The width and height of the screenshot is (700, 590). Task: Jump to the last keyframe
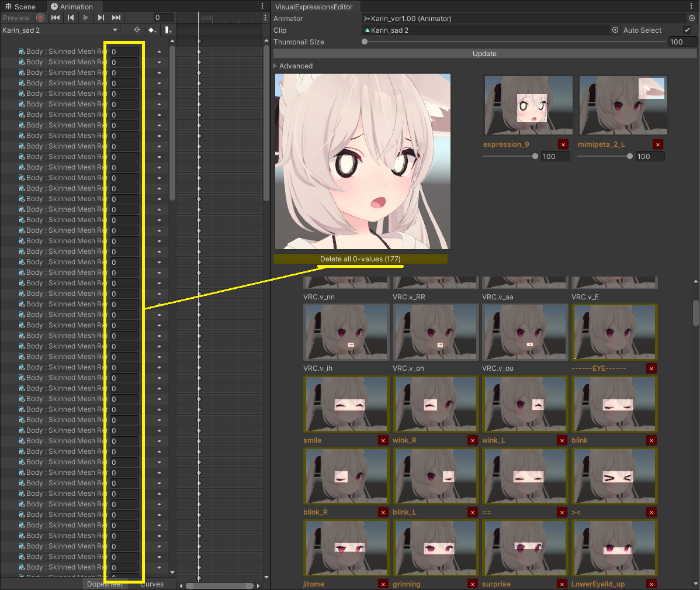pos(116,18)
